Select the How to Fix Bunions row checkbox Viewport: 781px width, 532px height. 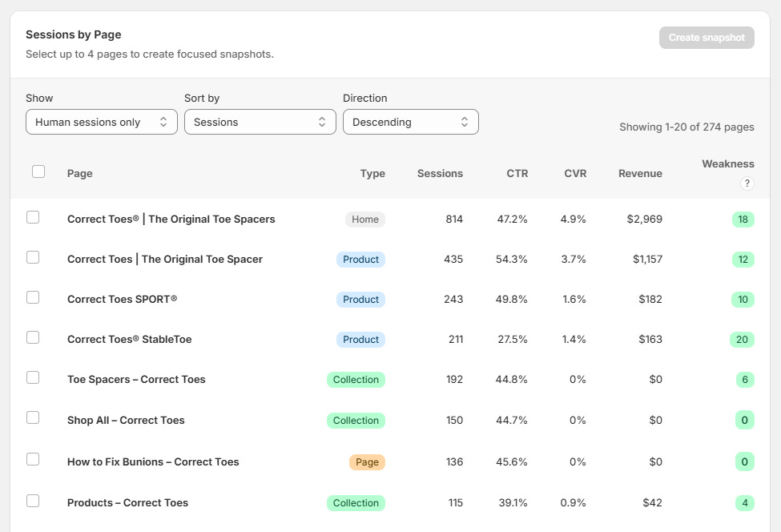point(33,459)
